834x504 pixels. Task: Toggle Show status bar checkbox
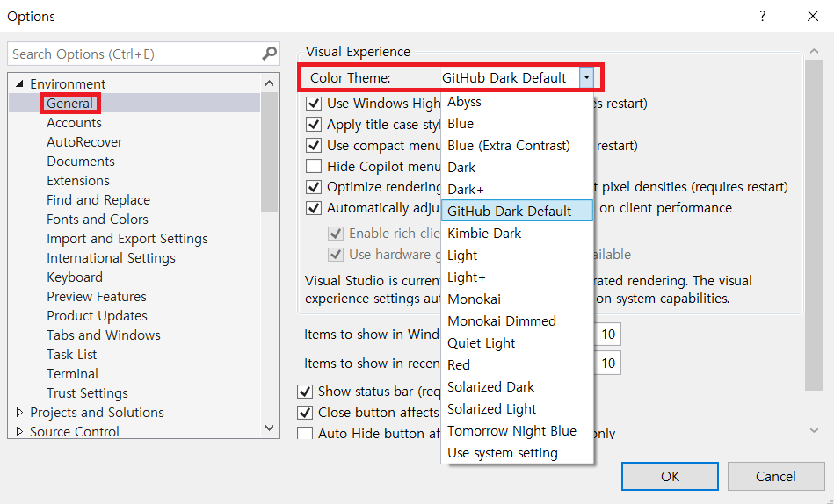click(x=305, y=392)
